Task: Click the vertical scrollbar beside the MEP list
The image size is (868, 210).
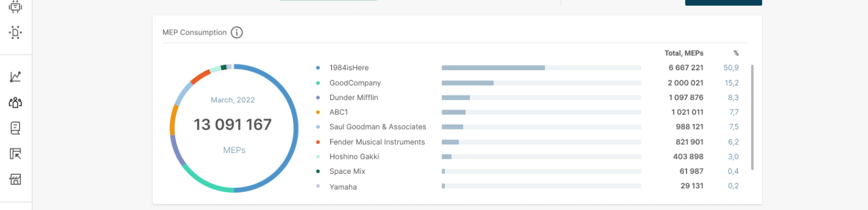Action: [751, 117]
